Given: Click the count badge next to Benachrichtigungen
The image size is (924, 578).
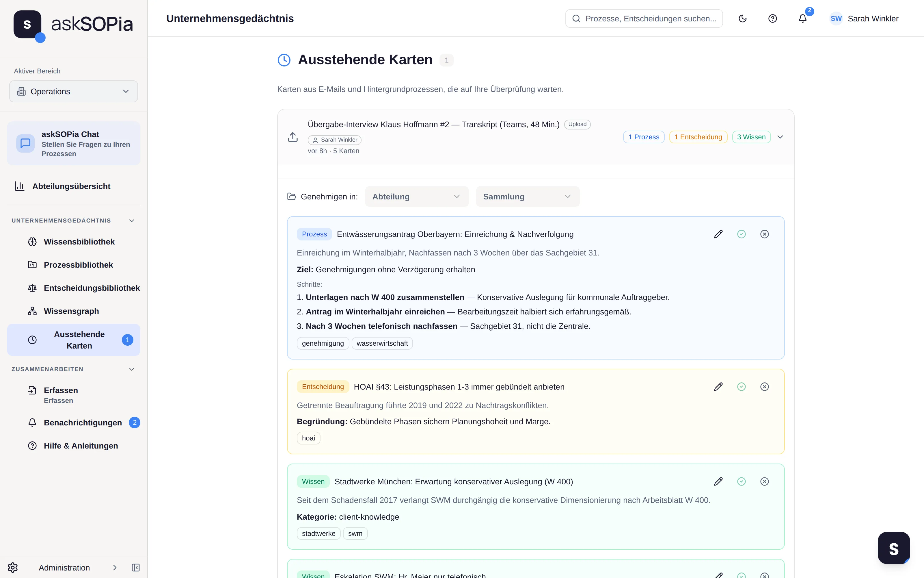Looking at the screenshot, I should click(x=134, y=423).
